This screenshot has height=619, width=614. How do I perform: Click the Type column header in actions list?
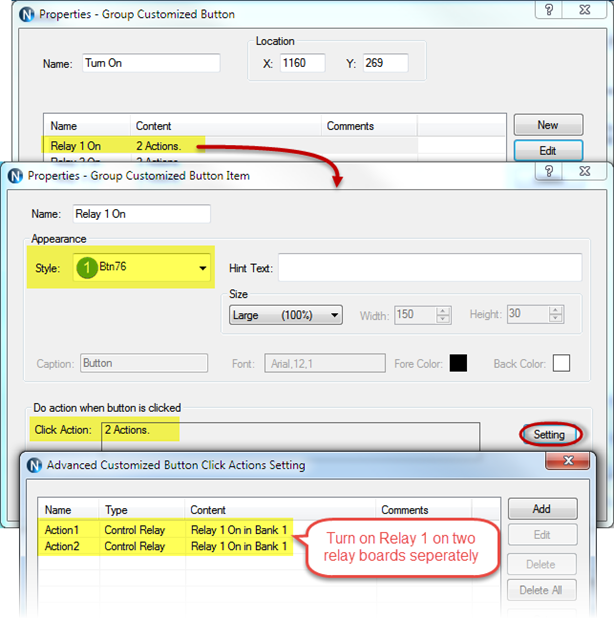point(142,510)
